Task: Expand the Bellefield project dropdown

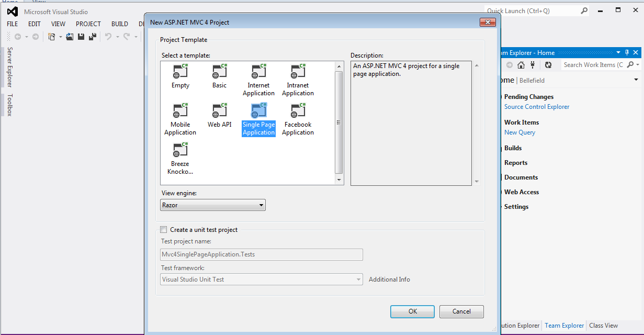Action: pos(636,80)
